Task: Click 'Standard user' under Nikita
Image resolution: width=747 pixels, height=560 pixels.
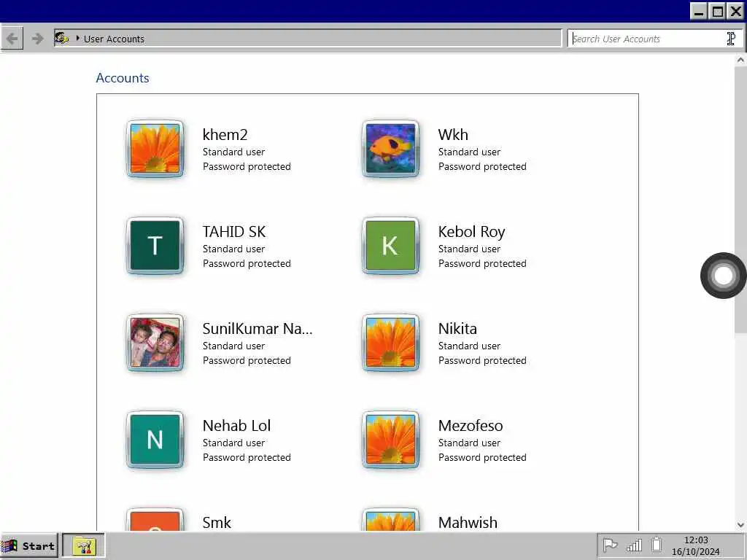Action: [469, 346]
